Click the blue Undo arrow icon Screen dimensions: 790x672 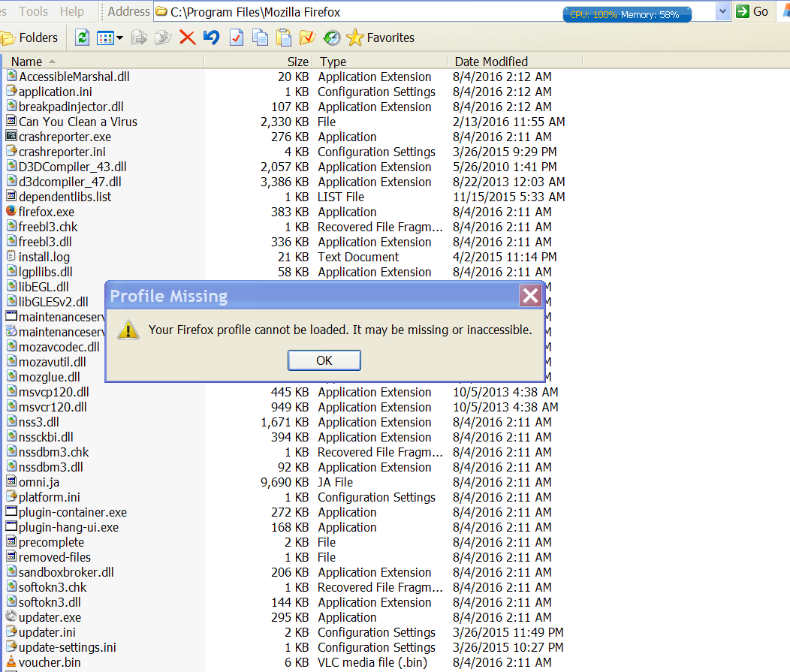coord(212,38)
